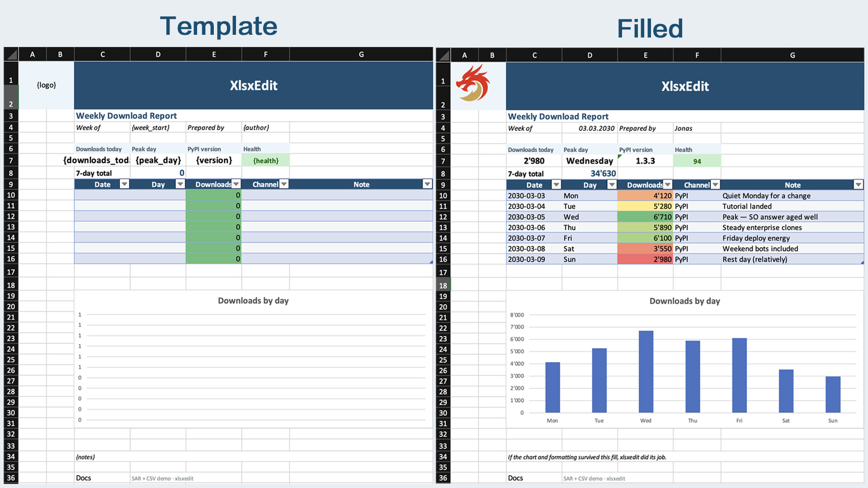Select the {logo} placeholder cell
The image size is (868, 488).
47,85
